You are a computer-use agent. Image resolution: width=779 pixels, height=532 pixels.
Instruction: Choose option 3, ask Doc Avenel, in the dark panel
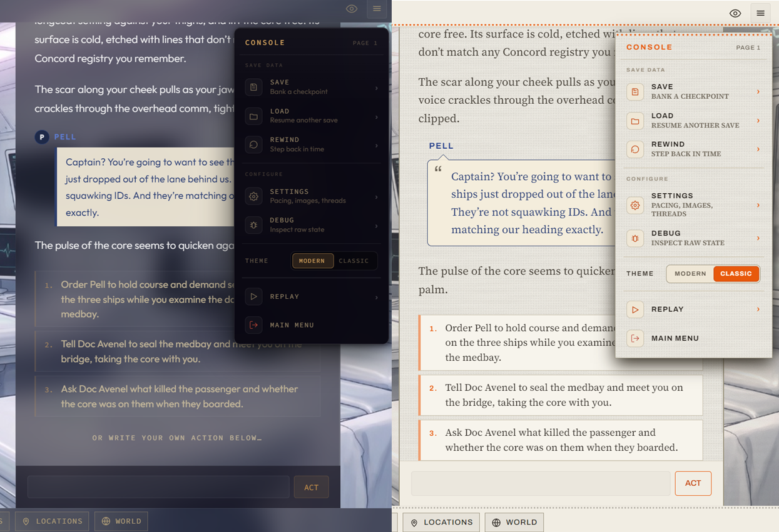178,396
